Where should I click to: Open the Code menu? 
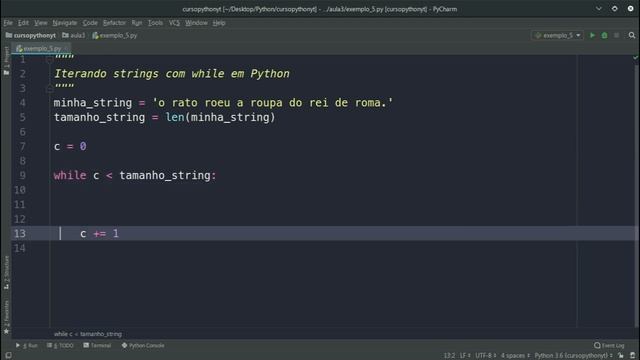click(90, 23)
